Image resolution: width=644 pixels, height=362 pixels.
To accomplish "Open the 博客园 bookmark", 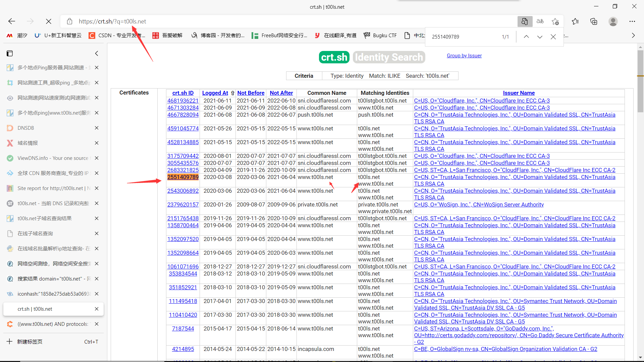I will coord(218,36).
